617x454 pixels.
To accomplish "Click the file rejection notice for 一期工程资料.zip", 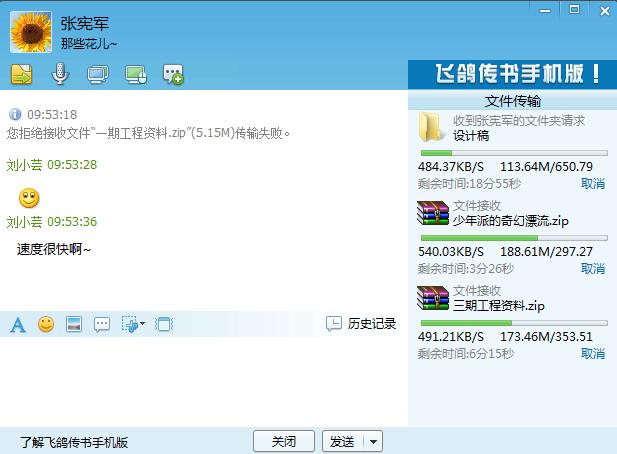I will (x=149, y=133).
